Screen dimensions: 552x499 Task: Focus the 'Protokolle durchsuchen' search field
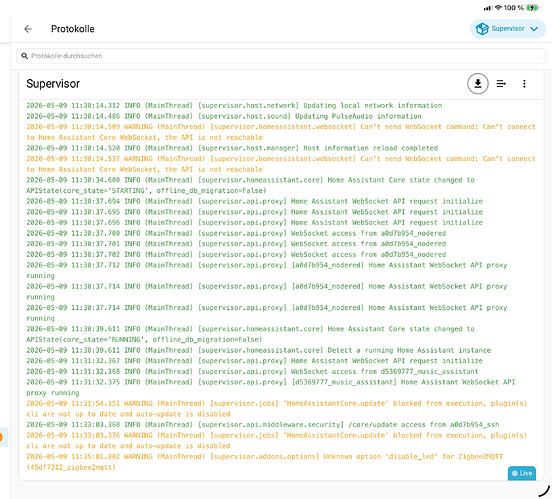coord(281,56)
